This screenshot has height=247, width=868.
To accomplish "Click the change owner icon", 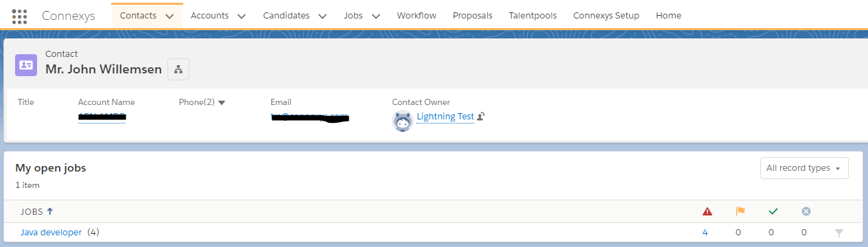I will point(481,117).
